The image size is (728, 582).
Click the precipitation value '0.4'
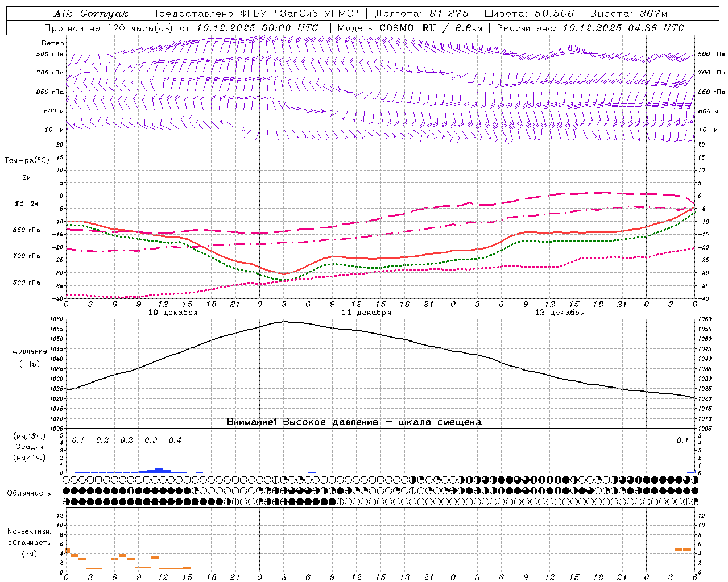coord(175,440)
